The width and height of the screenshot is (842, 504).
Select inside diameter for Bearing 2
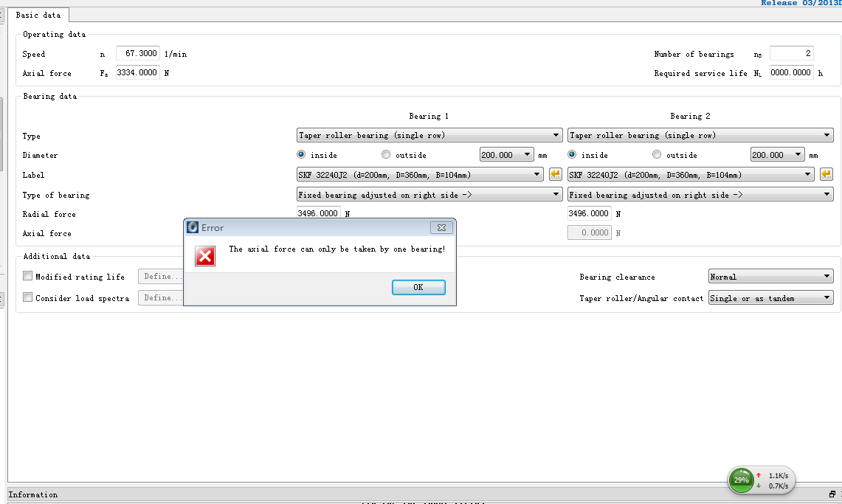click(572, 154)
